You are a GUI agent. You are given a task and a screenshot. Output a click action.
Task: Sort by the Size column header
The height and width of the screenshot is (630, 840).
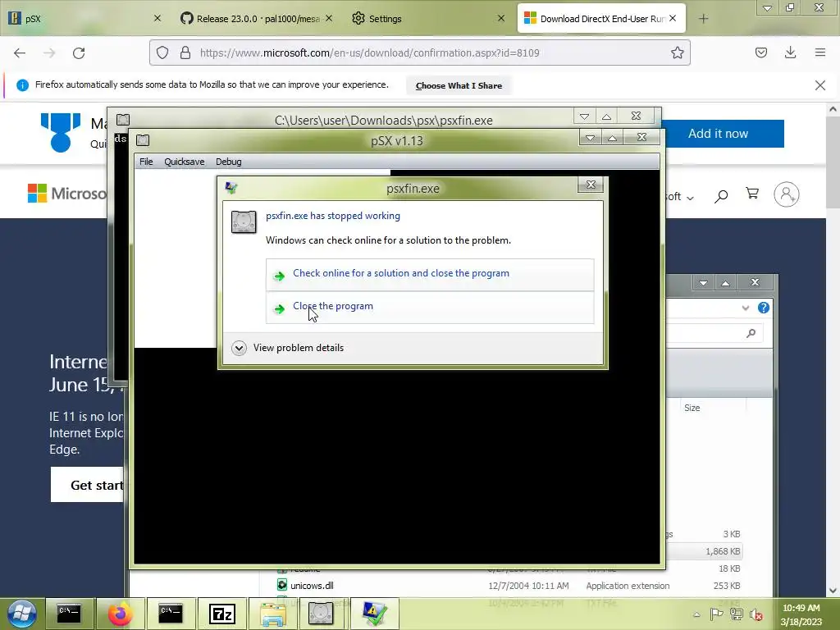pyautogui.click(x=692, y=408)
